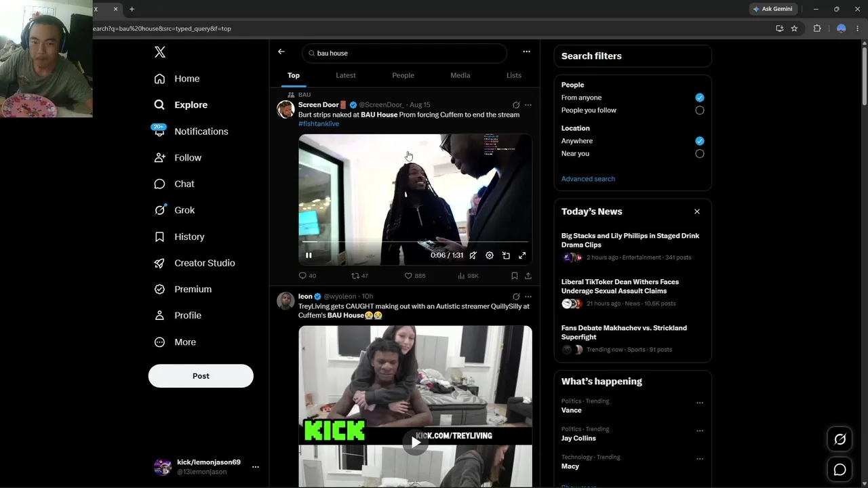This screenshot has width=868, height=488.
Task: Open Chat in the sidebar
Action: [174, 184]
